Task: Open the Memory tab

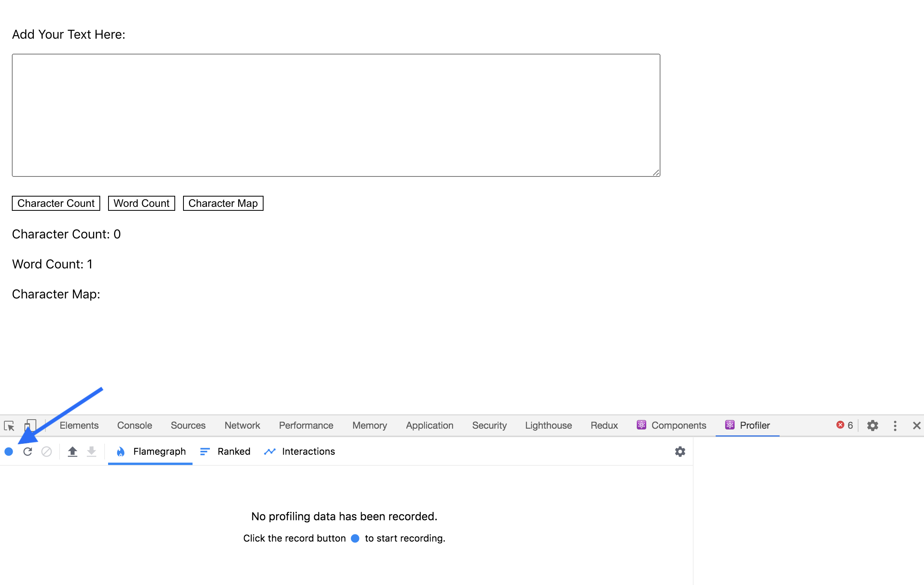Action: [370, 426]
